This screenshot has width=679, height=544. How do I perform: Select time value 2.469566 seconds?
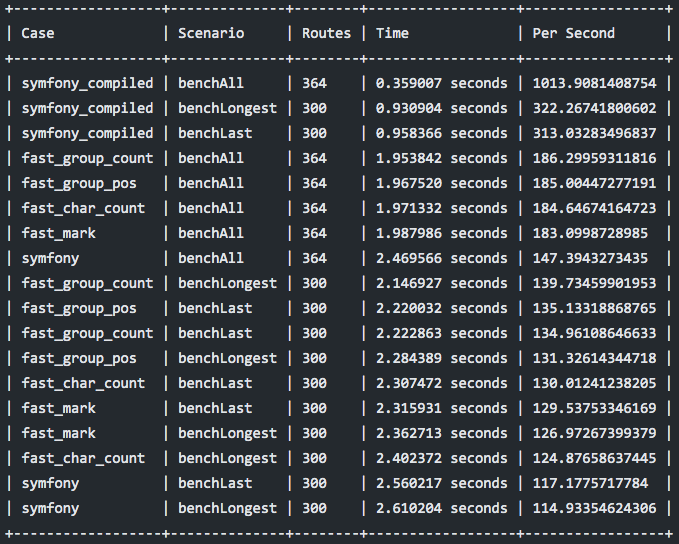pyautogui.click(x=442, y=258)
